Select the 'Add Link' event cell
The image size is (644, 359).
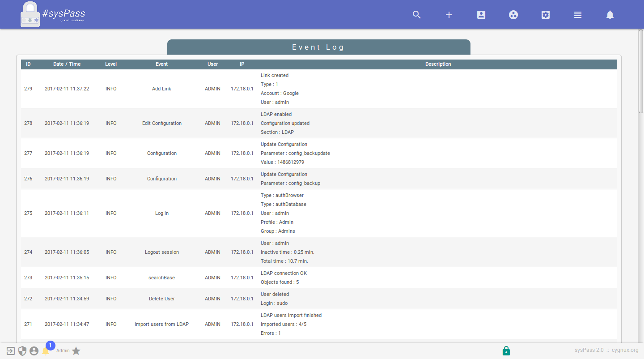(162, 89)
